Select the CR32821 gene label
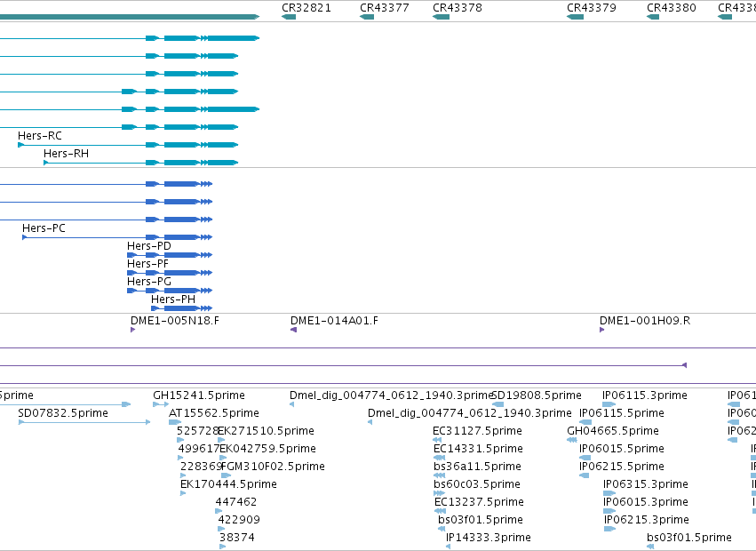 [306, 8]
